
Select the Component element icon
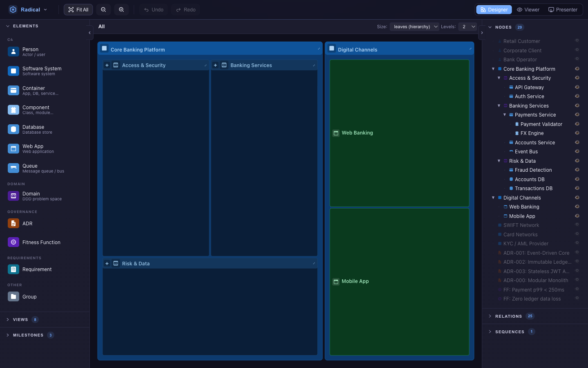point(13,110)
